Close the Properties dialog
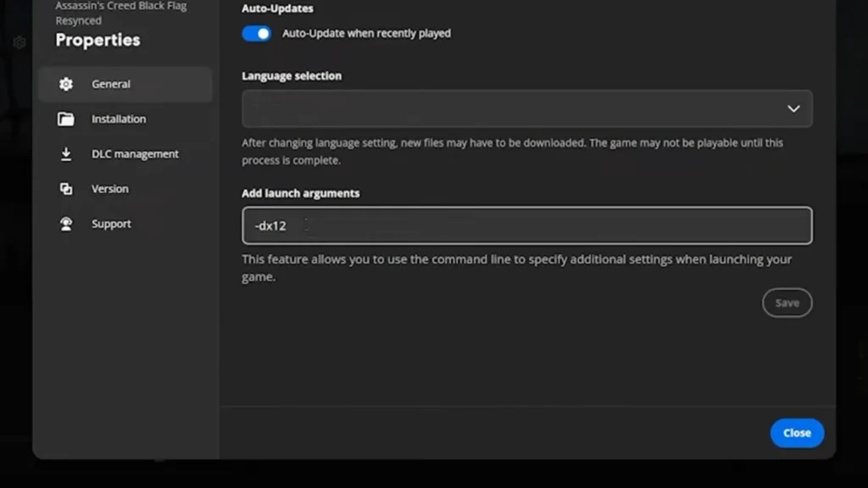This screenshot has height=488, width=868. 797,433
